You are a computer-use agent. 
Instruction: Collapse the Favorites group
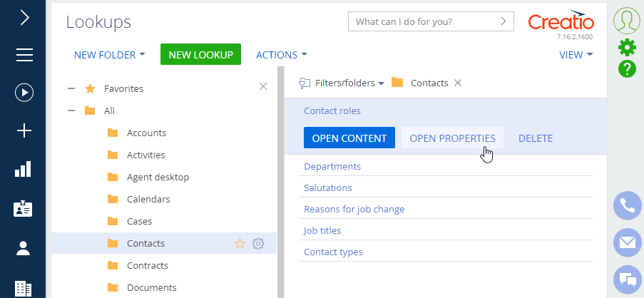click(71, 88)
